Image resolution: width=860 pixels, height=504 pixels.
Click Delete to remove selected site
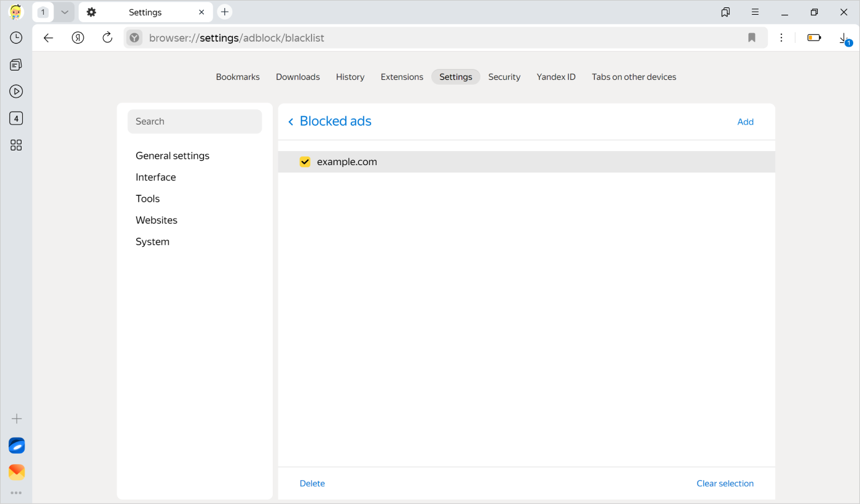click(x=312, y=483)
